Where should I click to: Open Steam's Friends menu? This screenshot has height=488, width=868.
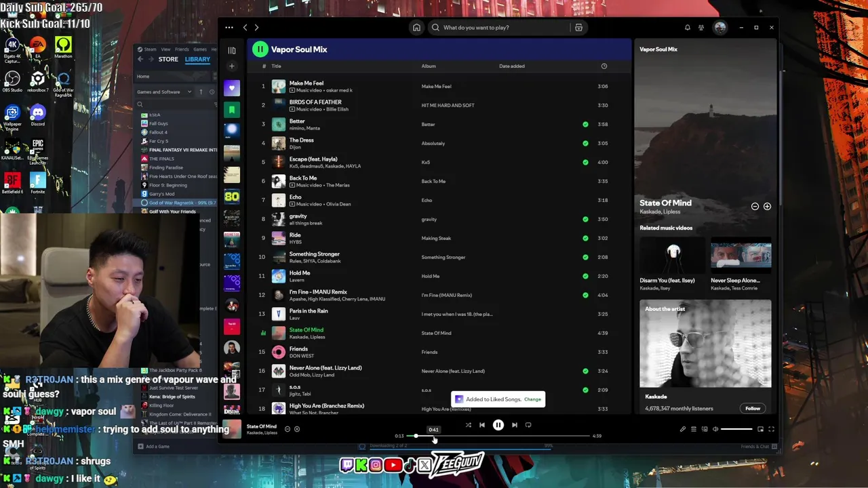[x=182, y=49]
